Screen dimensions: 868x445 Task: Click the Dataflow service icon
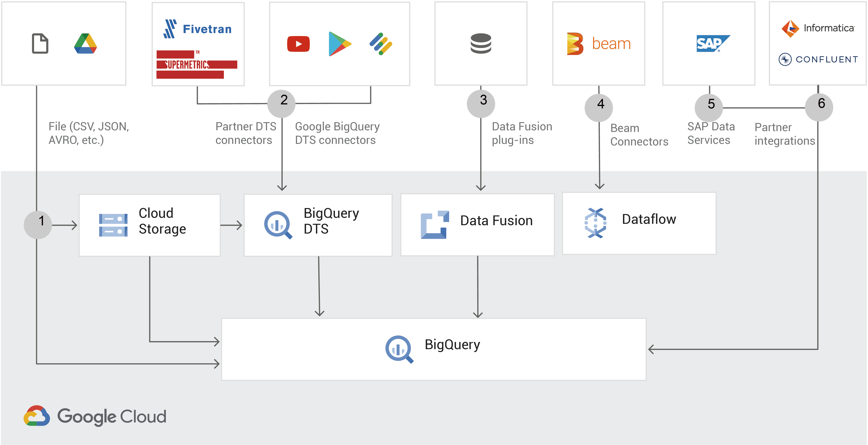pos(595,223)
